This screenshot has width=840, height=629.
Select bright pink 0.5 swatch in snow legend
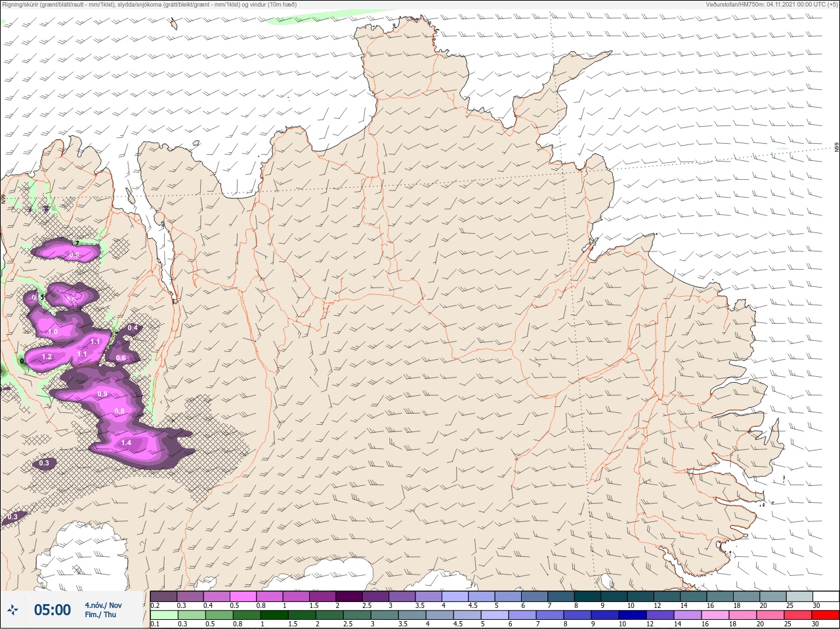243,596
